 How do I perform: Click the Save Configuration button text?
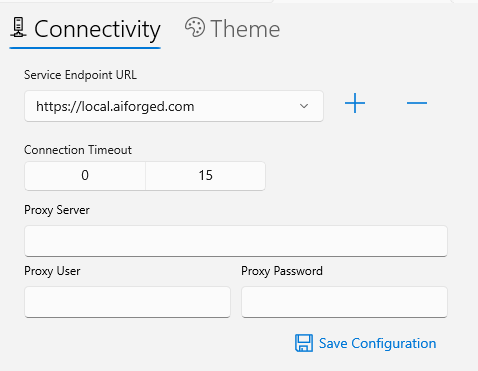[377, 343]
